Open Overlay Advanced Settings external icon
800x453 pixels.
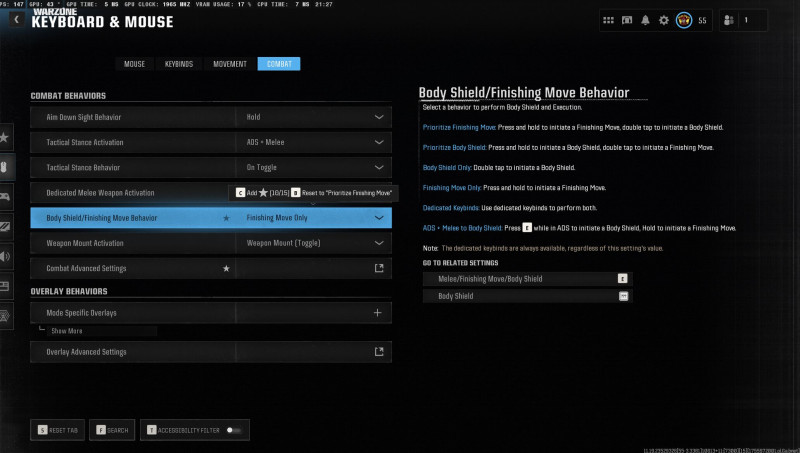click(x=379, y=351)
